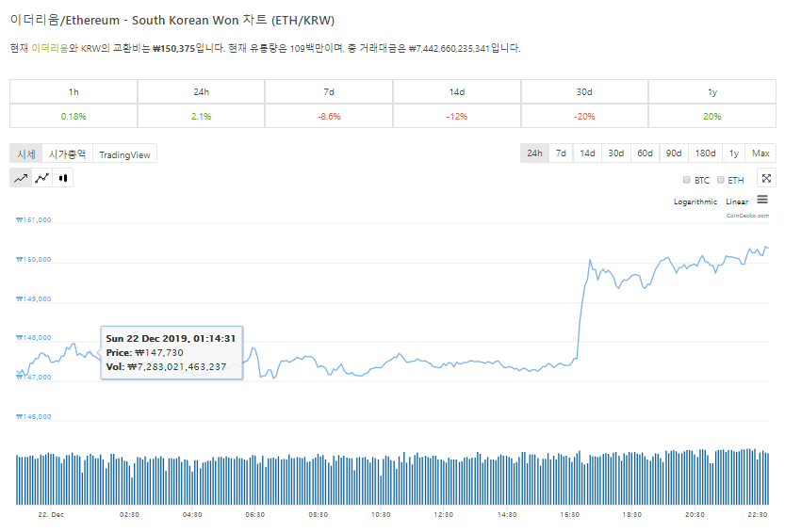Show the 30d time range

tap(615, 153)
